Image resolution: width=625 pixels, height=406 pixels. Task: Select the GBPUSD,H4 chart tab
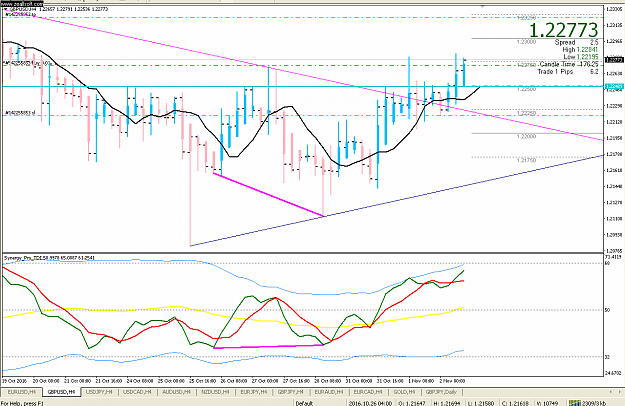[61, 392]
